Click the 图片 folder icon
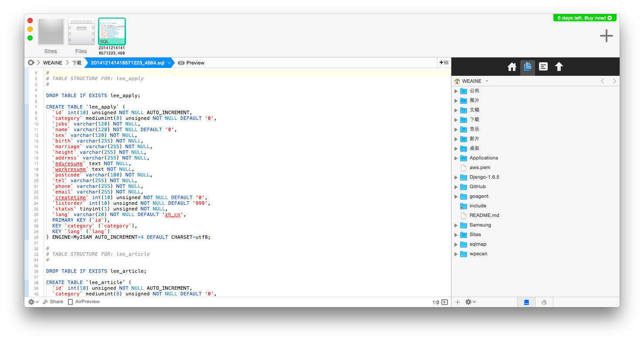 coord(464,101)
